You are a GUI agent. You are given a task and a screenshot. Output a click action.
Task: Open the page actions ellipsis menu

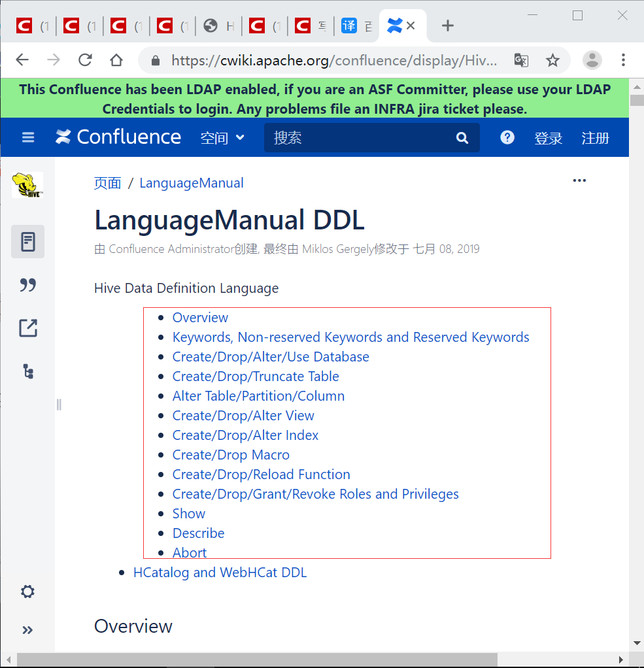[579, 180]
